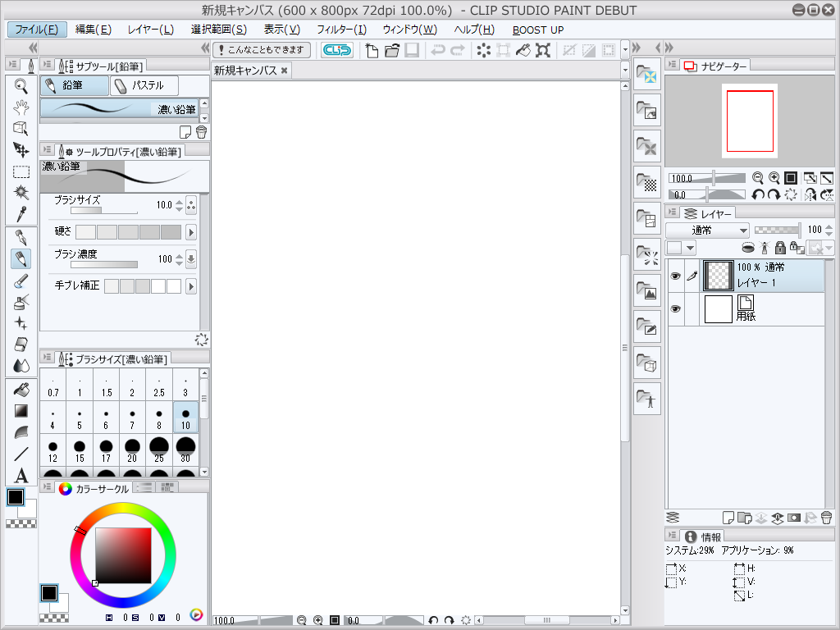Select the Gradient tool

point(21,410)
